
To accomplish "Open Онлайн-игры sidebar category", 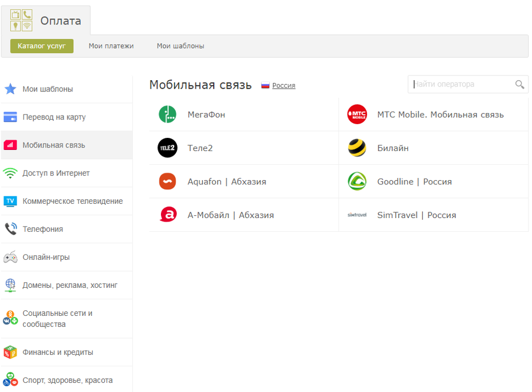I will coord(67,258).
